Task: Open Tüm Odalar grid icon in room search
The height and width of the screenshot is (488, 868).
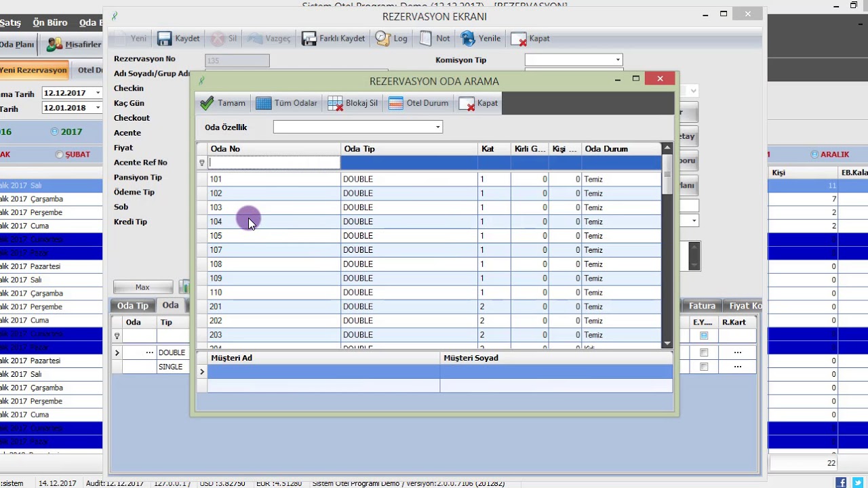Action: (x=264, y=103)
